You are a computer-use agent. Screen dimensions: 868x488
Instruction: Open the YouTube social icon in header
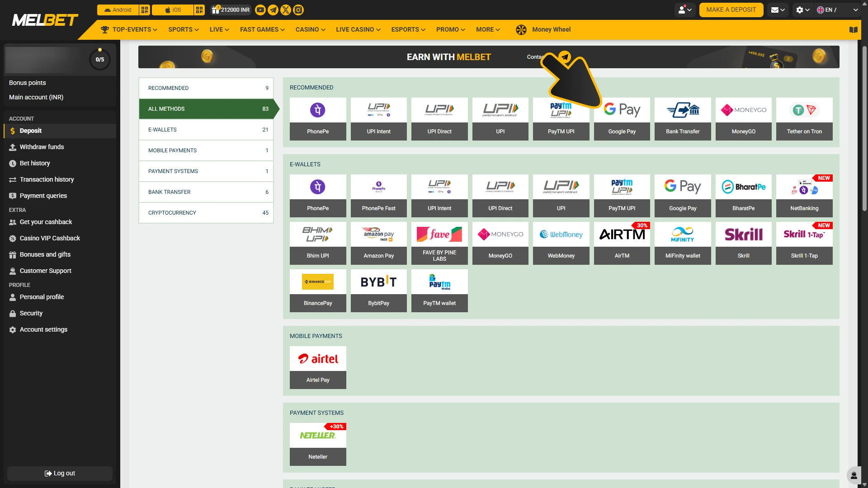(260, 10)
